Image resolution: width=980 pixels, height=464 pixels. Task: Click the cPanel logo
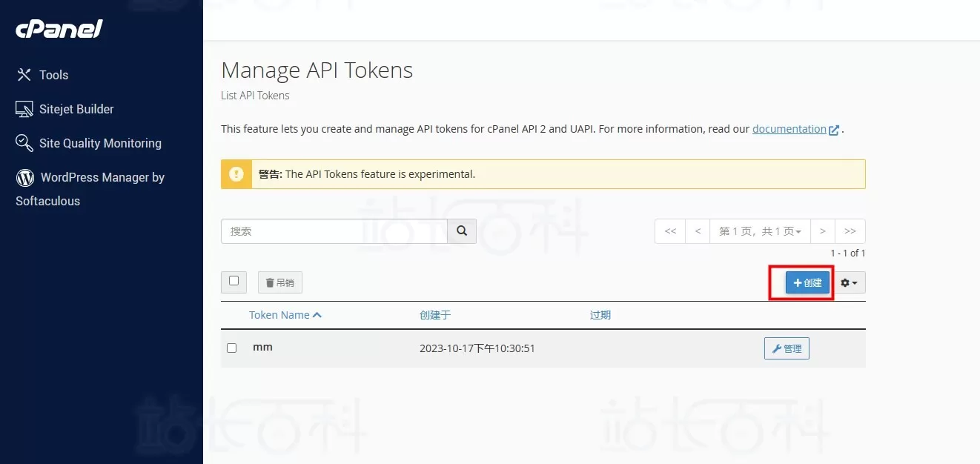(x=59, y=30)
